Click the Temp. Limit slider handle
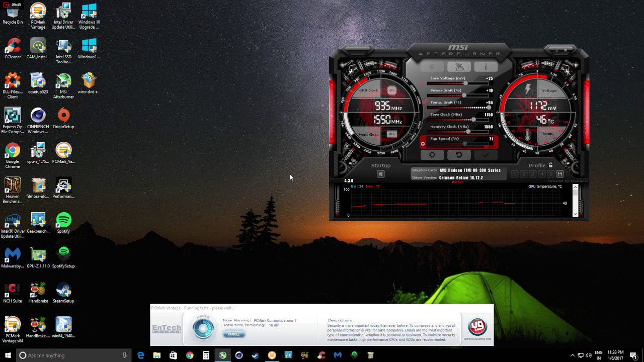The image size is (644, 362). click(488, 108)
